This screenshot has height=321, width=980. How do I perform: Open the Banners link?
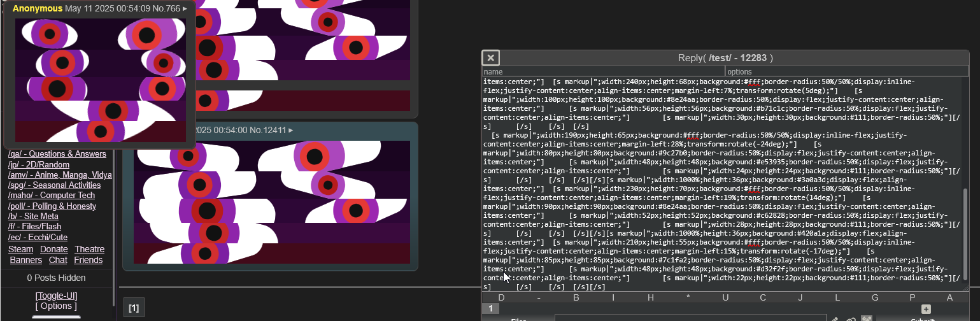(25, 260)
